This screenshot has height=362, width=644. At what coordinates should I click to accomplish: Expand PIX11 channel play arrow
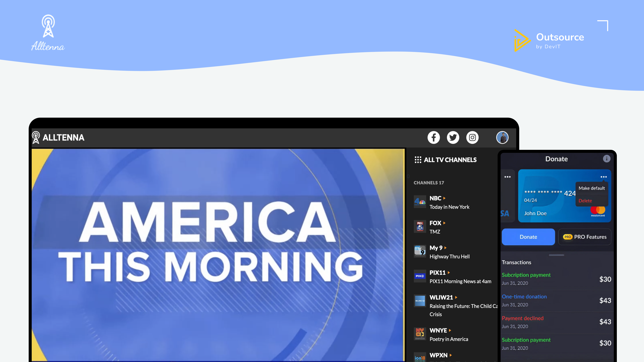coord(449,273)
